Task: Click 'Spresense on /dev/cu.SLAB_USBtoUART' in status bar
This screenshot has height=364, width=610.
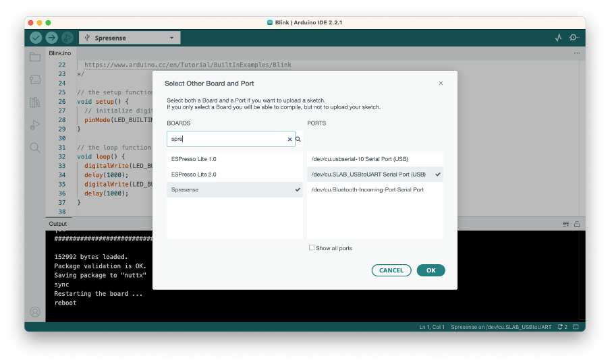Action: [x=501, y=327]
